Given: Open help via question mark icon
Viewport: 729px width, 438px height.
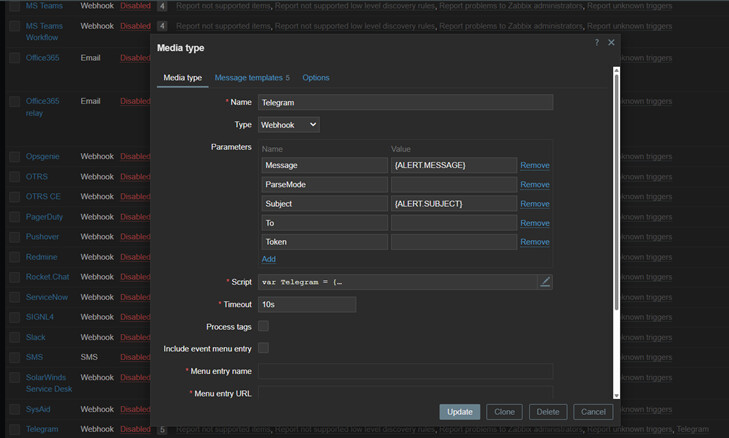Looking at the screenshot, I should [x=596, y=42].
